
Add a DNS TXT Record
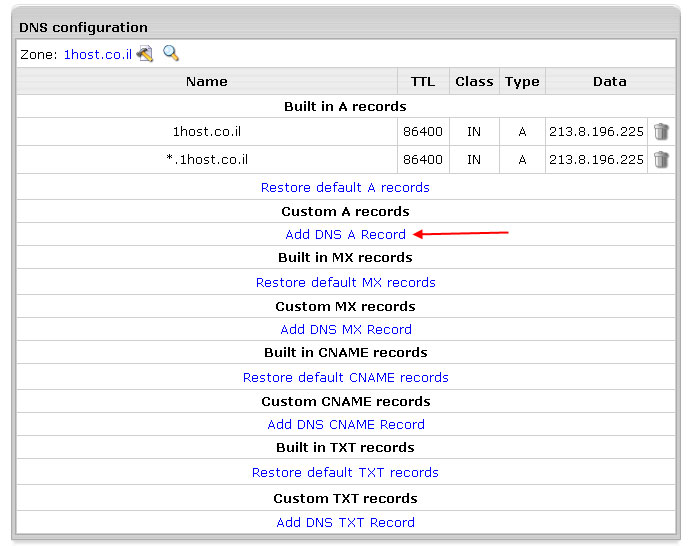tap(345, 522)
